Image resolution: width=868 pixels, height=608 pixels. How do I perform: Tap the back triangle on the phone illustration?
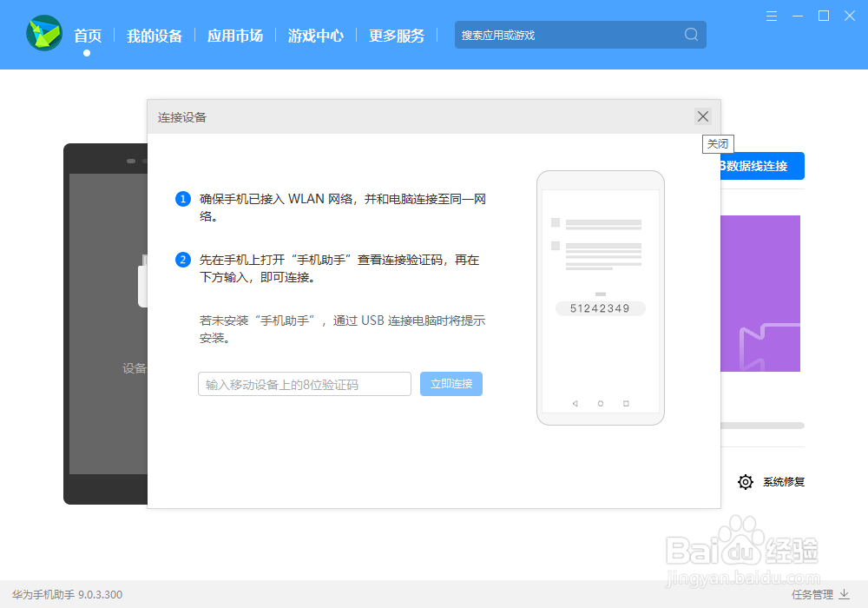click(575, 403)
